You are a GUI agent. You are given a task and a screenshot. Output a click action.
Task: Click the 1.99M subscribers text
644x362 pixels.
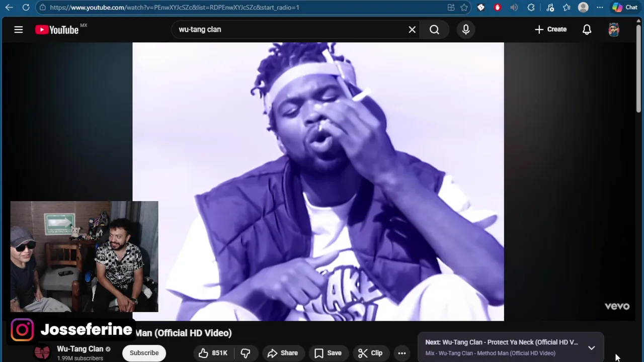(x=80, y=358)
